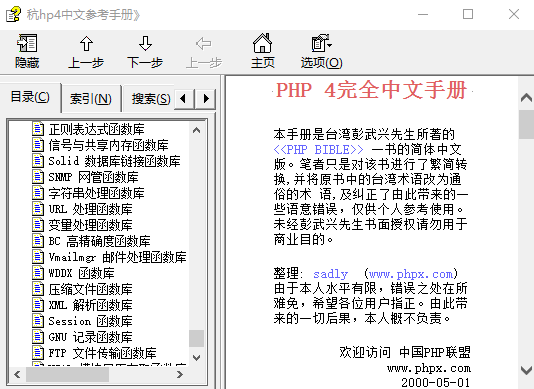Click page icon next to 正则表达式函数库
Image resolution: width=534 pixels, height=389 pixels.
38,129
